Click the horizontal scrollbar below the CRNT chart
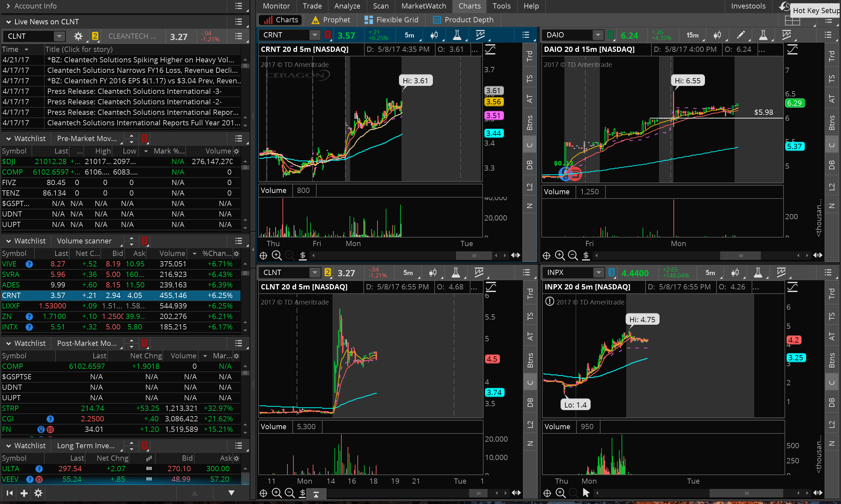 473,255
